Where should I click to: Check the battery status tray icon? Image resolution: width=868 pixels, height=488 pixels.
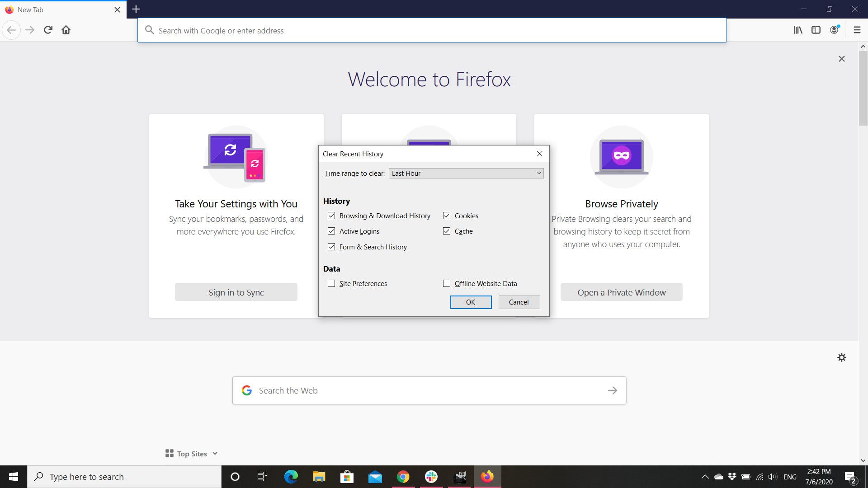746,477
